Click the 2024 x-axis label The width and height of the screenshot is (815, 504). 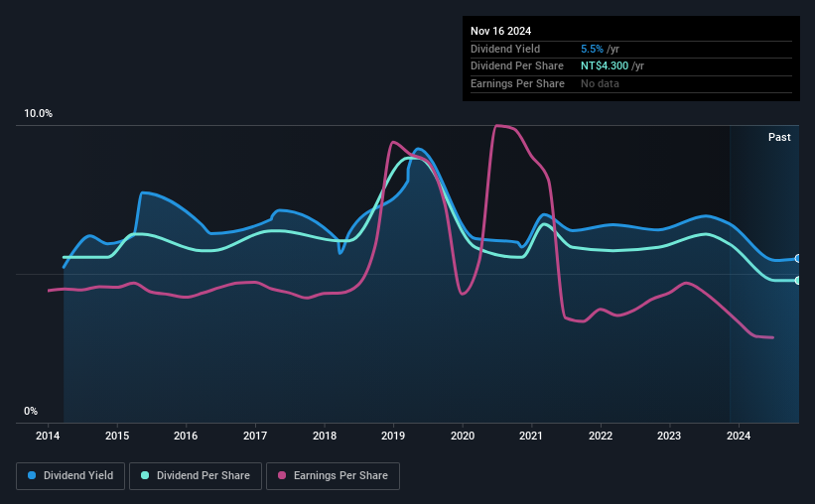pyautogui.click(x=739, y=436)
